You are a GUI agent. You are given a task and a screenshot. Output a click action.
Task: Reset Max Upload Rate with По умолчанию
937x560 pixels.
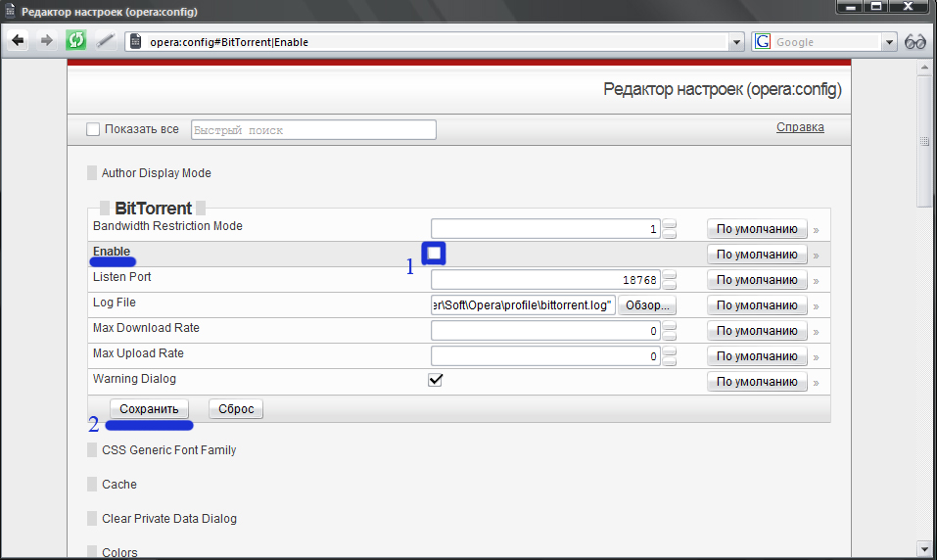(x=757, y=356)
